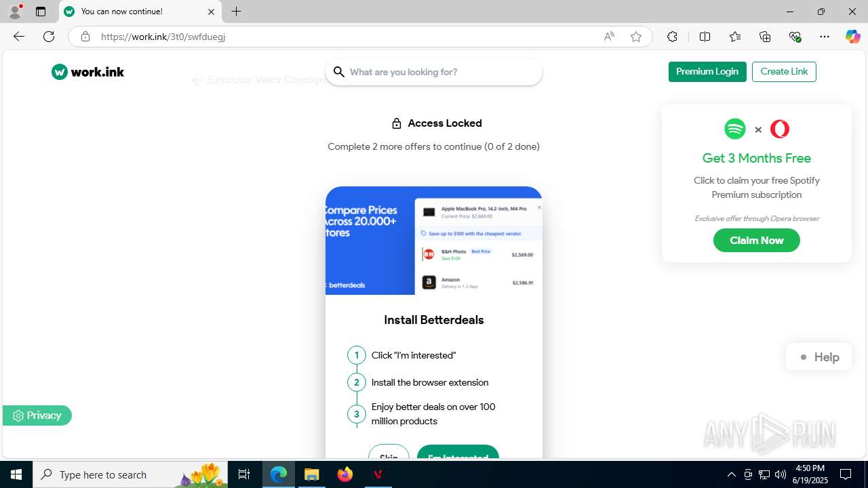Screen dimensions: 868x488
Task: Click 'Install the browser extension' step text
Action: pyautogui.click(x=430, y=382)
